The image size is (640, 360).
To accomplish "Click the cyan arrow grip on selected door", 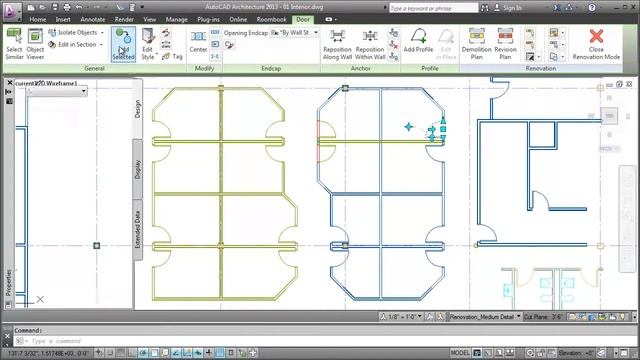I will tap(431, 130).
